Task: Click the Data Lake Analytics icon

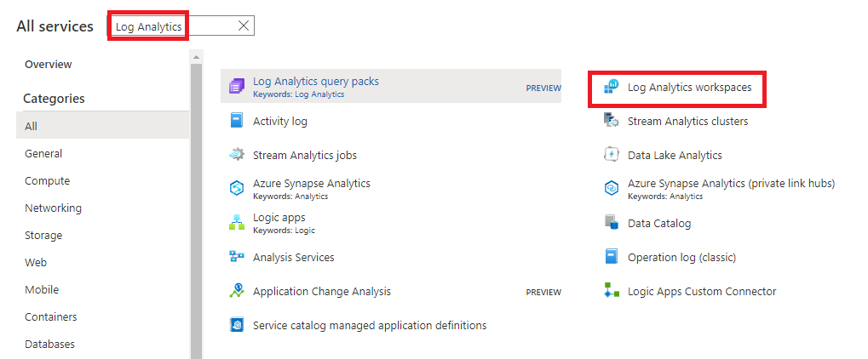Action: coord(611,155)
